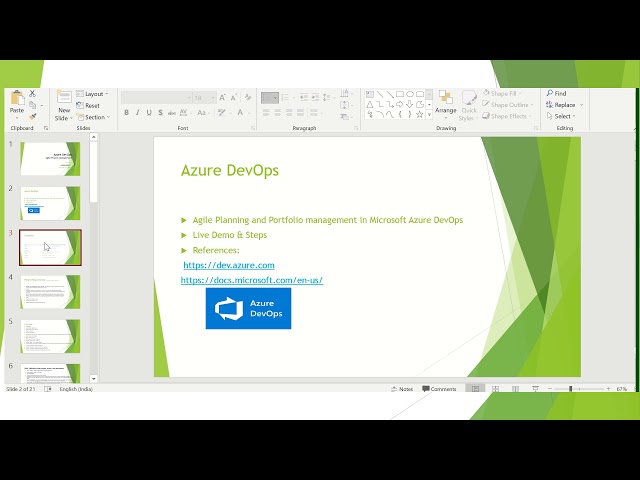The height and width of the screenshot is (480, 640).
Task: Select slide 5 thumbnail
Action: tap(50, 336)
